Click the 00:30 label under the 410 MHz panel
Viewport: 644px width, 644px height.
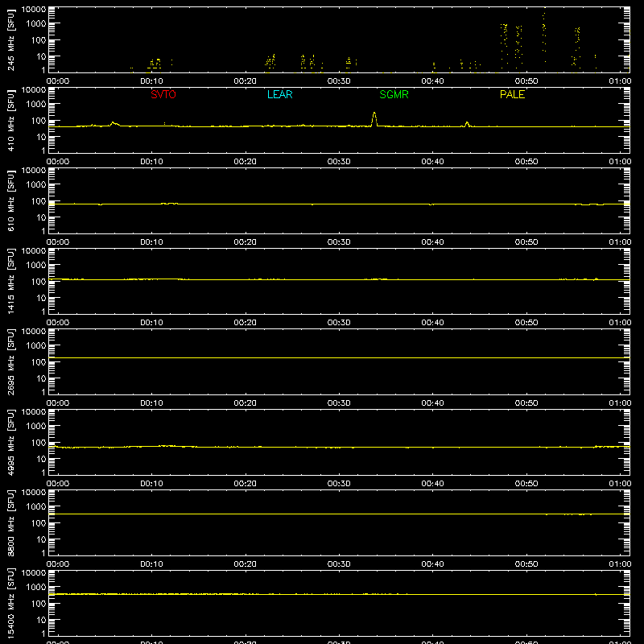(339, 162)
